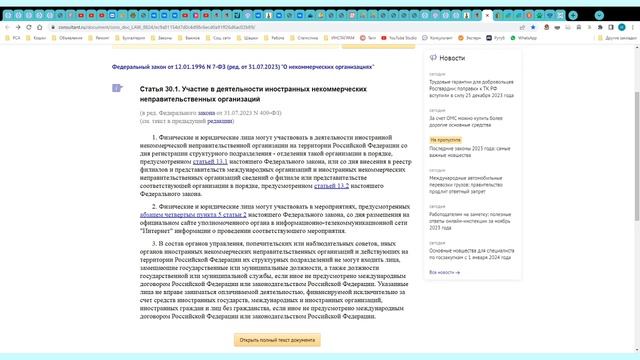
Task: Follow the 'статьей 13.2' link
Action: pos(331,186)
